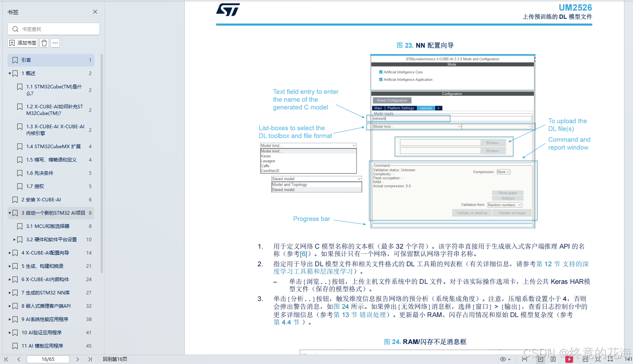Click the 书签查找 bookmark search field
Screen dimensions: 633x364
[54, 29]
